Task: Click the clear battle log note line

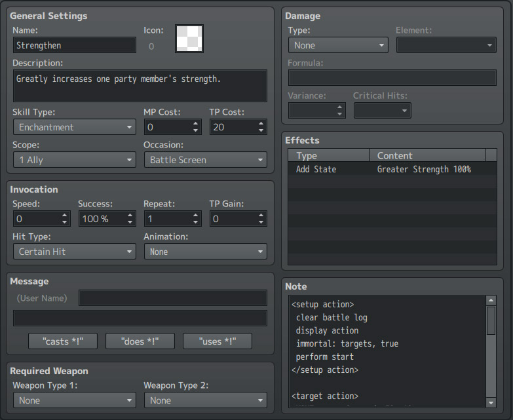Action: [332, 317]
